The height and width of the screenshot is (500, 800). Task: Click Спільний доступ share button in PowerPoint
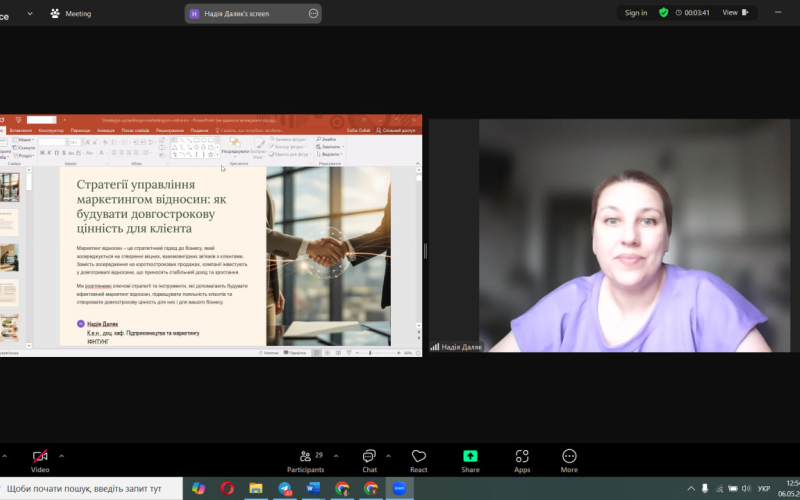coord(395,131)
